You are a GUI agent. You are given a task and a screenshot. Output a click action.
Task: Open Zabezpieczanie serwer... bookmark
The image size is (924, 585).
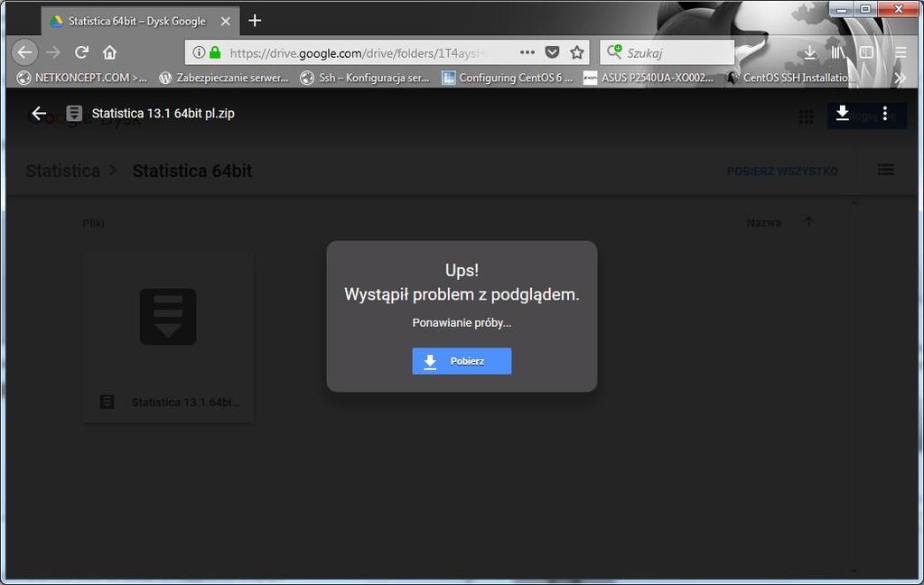pos(224,78)
